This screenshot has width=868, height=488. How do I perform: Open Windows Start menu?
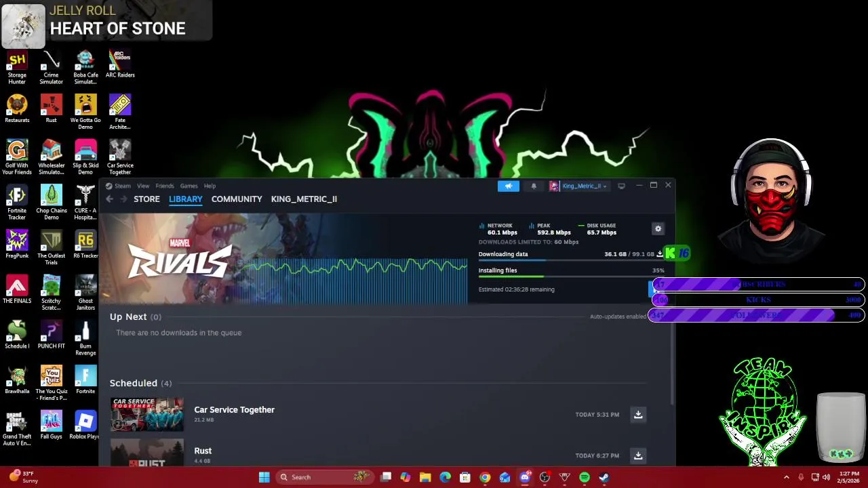264,477
